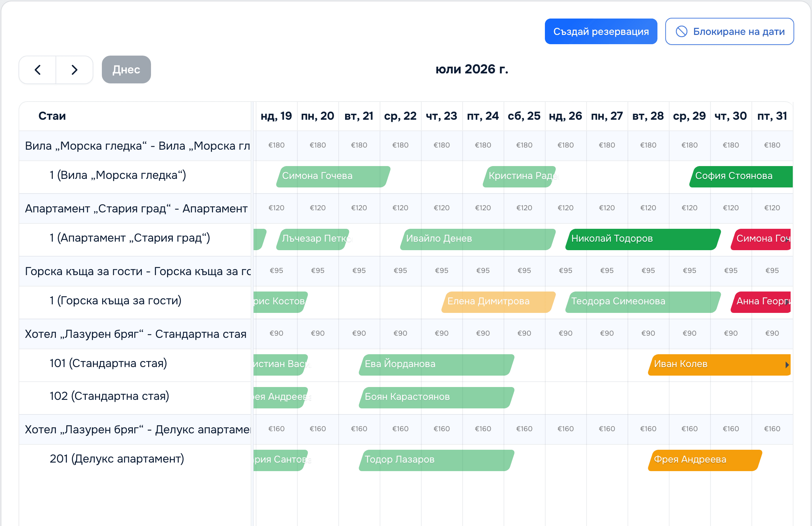
Task: Open Ева Йорданова booking in room 101
Action: coord(436,365)
